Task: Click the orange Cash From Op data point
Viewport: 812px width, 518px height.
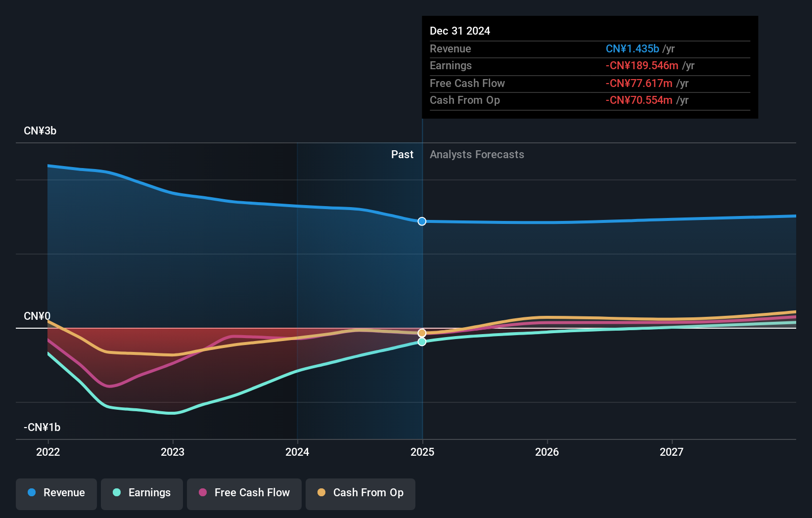Action: point(422,333)
